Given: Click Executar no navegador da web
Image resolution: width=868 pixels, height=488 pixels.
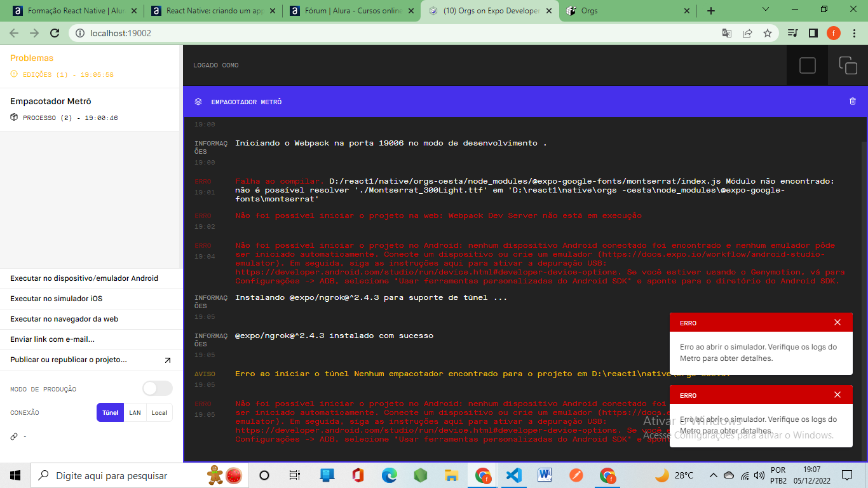Looking at the screenshot, I should coord(92,319).
